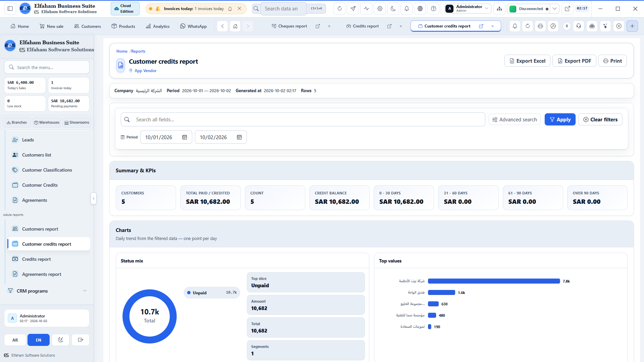Open the settings gear icon
Viewport: 644px width, 362px height.
[x=380, y=9]
